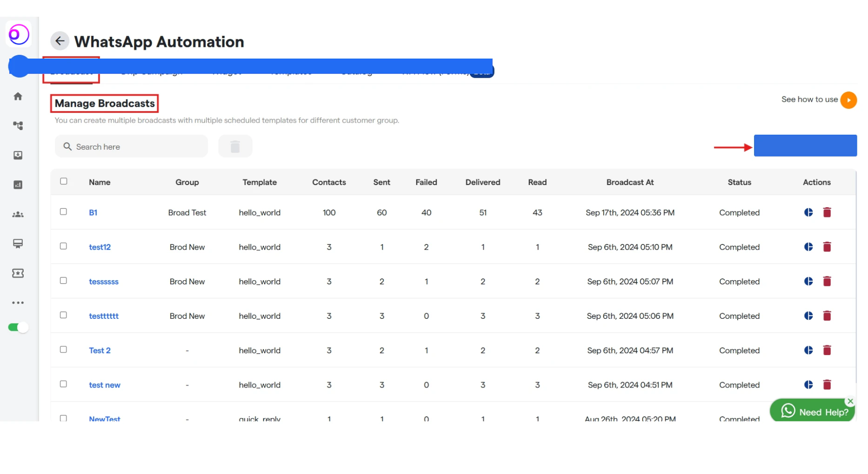868x474 pixels.
Task: Open the people group icon in sidebar
Action: click(18, 214)
